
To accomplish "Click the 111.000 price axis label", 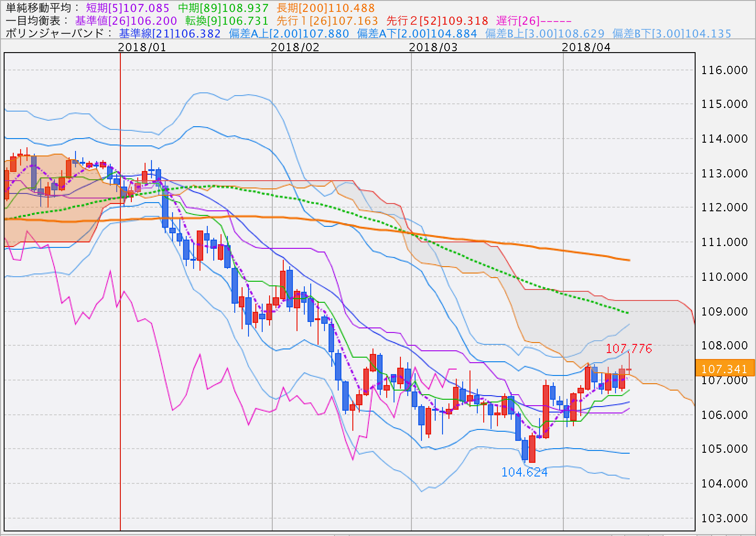I will point(724,242).
